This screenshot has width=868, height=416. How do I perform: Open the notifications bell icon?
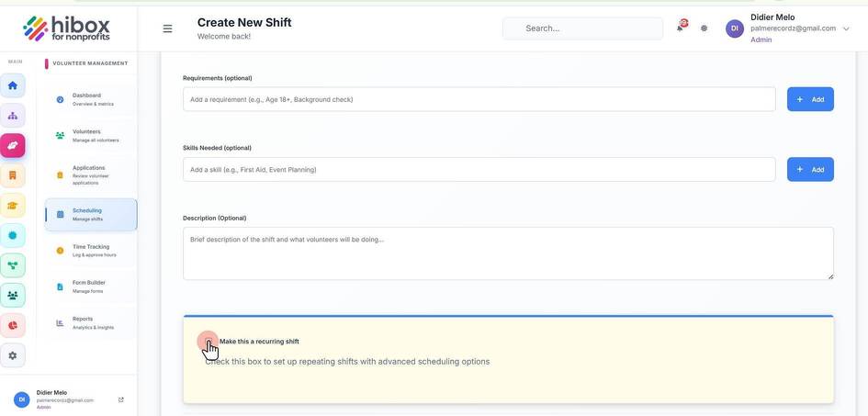click(681, 28)
